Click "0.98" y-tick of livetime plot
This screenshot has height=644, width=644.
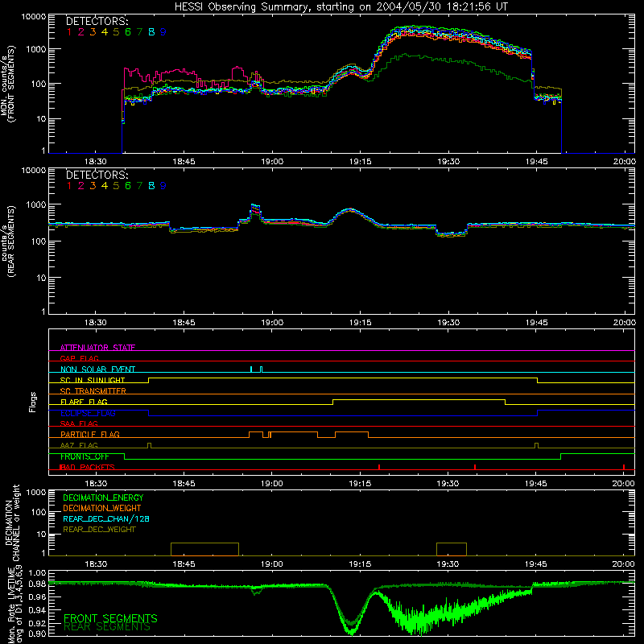[37, 584]
